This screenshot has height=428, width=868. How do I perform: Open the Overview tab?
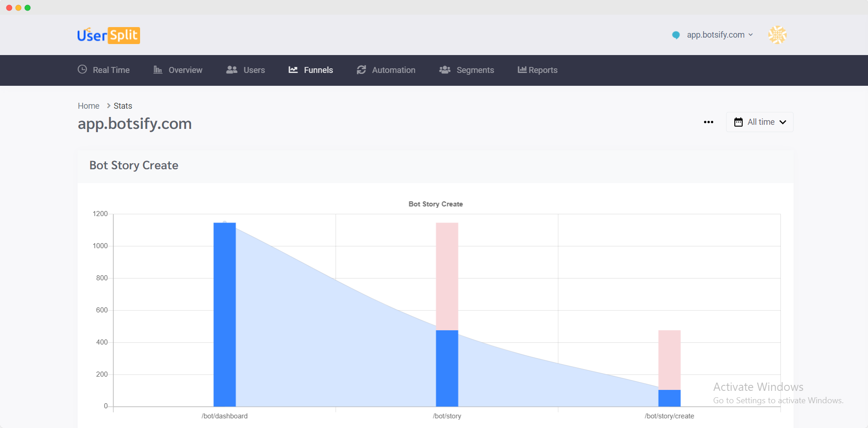click(x=178, y=70)
